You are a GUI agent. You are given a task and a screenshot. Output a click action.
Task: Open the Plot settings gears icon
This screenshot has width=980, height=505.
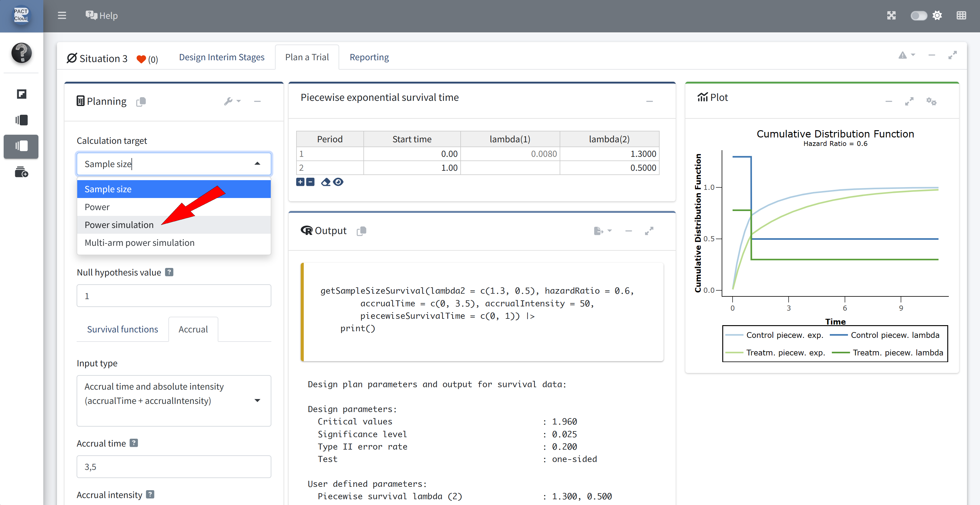point(931,101)
